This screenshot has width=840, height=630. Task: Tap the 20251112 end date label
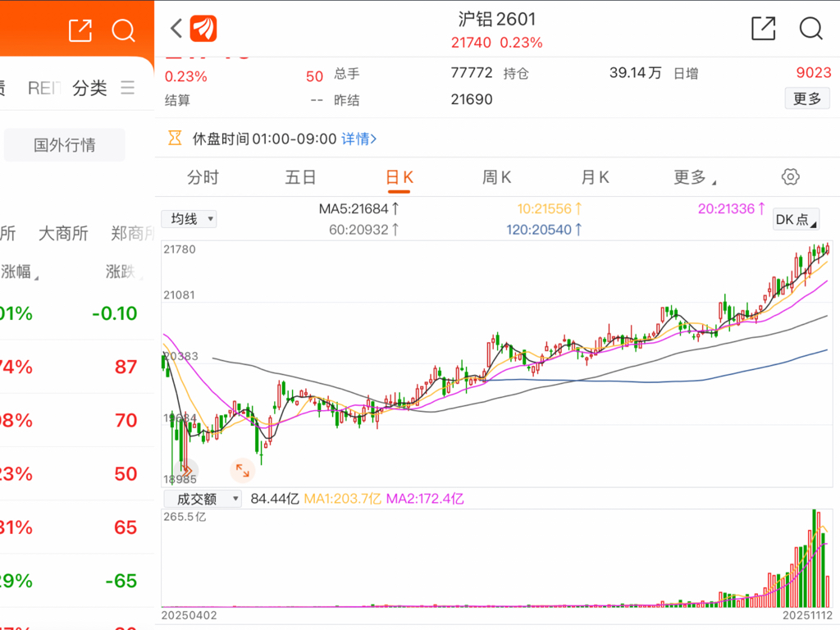coord(807,615)
